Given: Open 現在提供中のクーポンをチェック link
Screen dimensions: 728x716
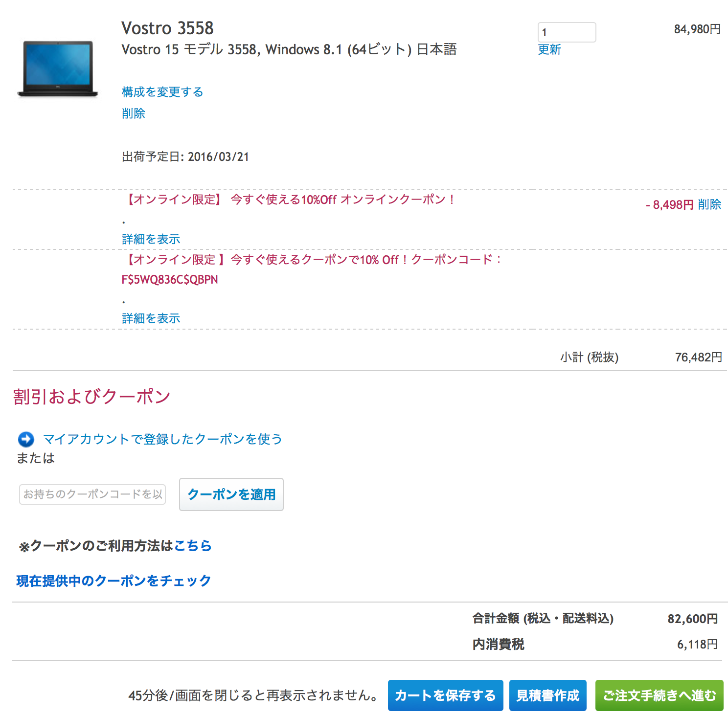Looking at the screenshot, I should [x=114, y=581].
